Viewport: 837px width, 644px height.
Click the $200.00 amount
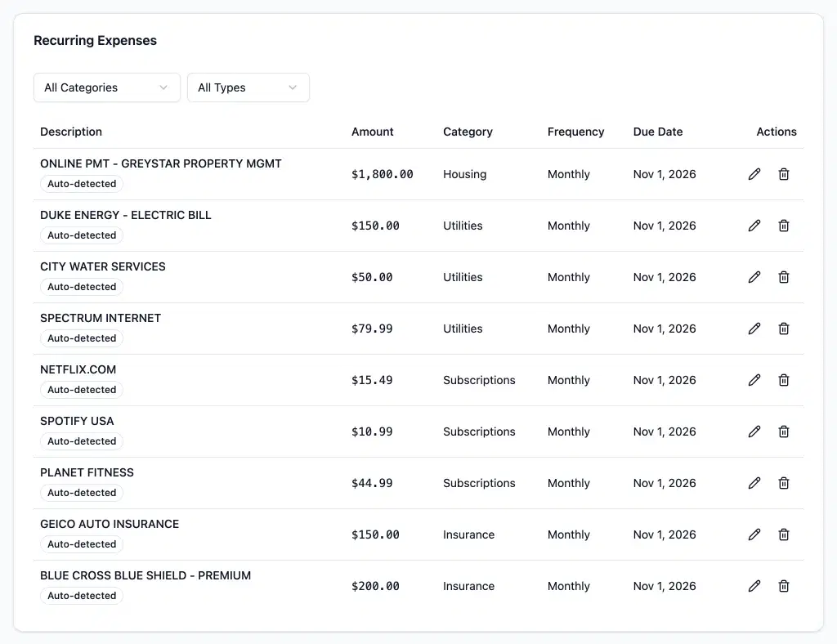click(375, 586)
